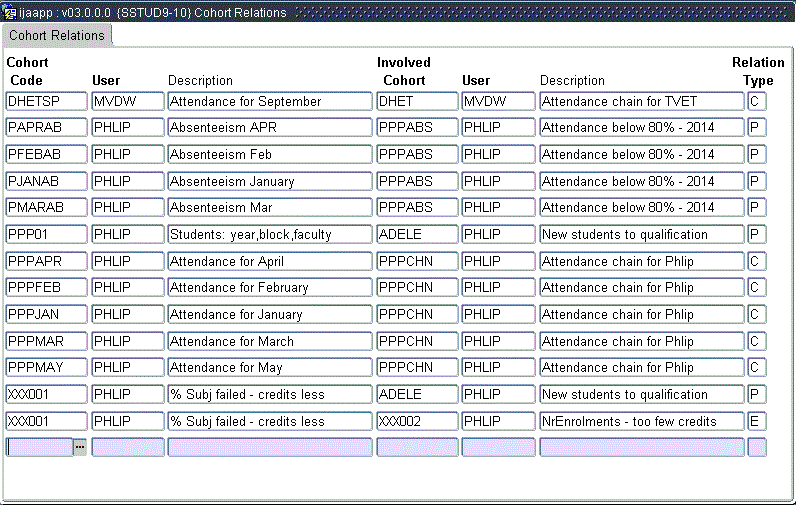Select the PPP01 cohort code field
This screenshot has width=796, height=505.
coord(47,234)
